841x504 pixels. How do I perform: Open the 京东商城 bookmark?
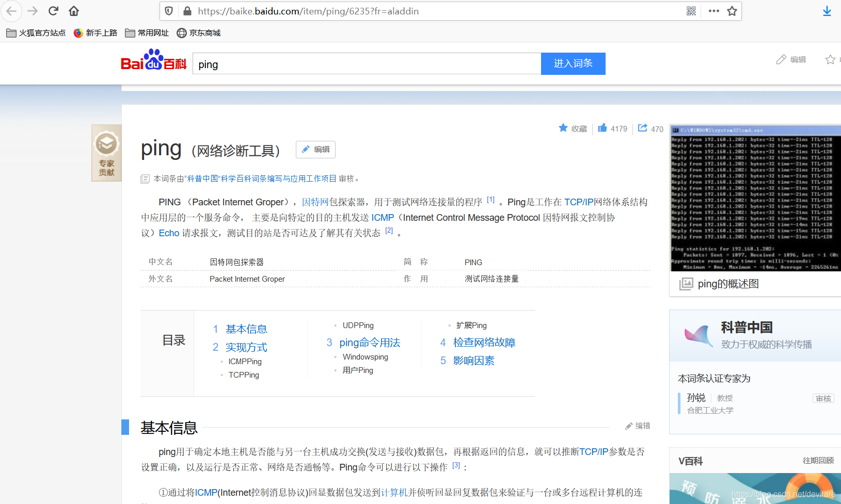(199, 32)
